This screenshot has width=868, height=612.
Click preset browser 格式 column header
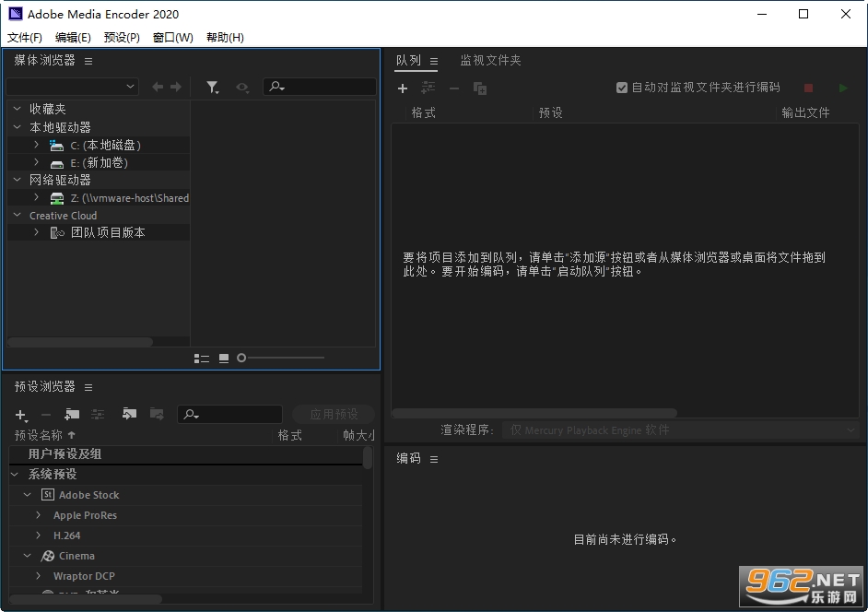(289, 435)
